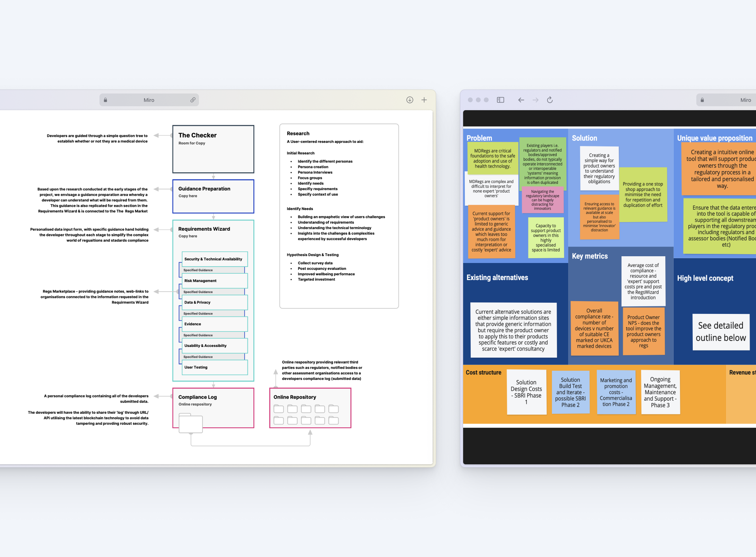Select High level concept heading
The width and height of the screenshot is (756, 557).
[705, 278]
